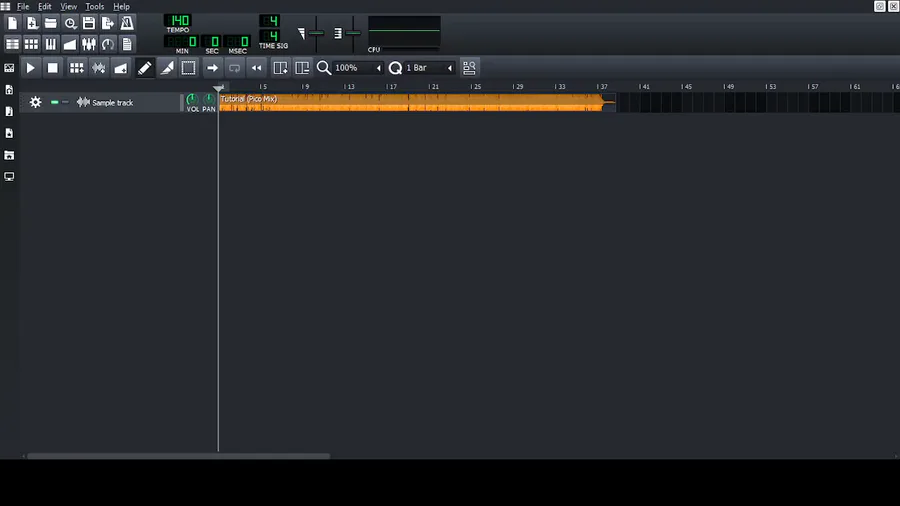
Task: Select the Tutorial (Pico Mix) audio clip
Action: tap(417, 102)
